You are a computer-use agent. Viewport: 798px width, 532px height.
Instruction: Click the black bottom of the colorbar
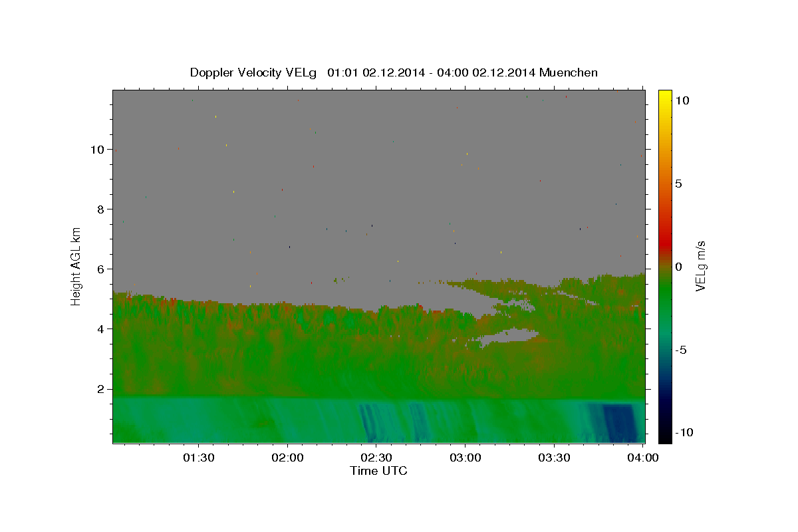665,436
